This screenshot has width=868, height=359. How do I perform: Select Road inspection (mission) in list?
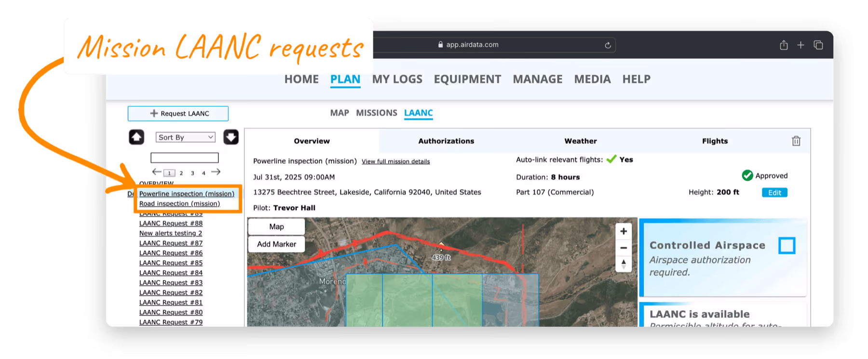[179, 204]
